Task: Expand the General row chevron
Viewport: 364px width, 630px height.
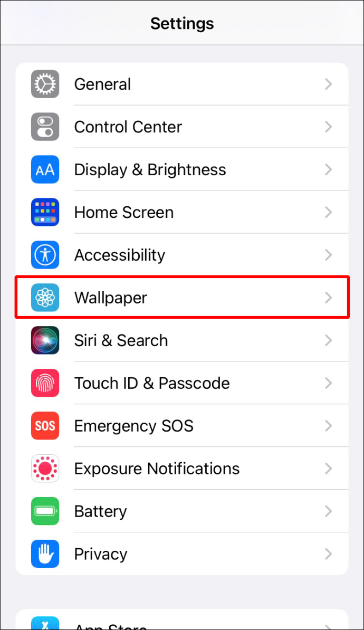Action: tap(329, 84)
